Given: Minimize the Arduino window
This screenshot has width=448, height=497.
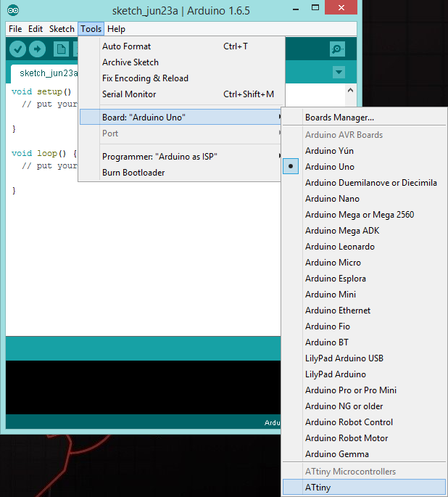Looking at the screenshot, I should coord(296,9).
